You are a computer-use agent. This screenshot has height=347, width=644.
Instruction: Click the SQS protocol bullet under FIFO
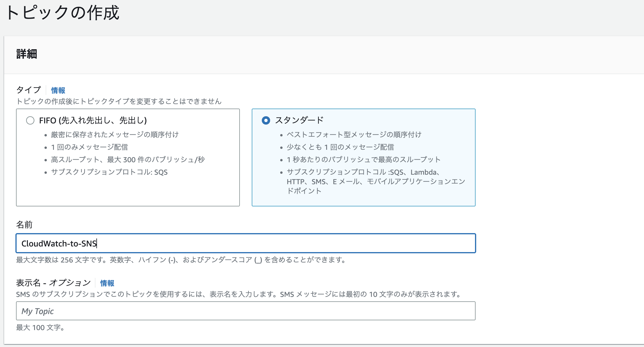coord(109,172)
